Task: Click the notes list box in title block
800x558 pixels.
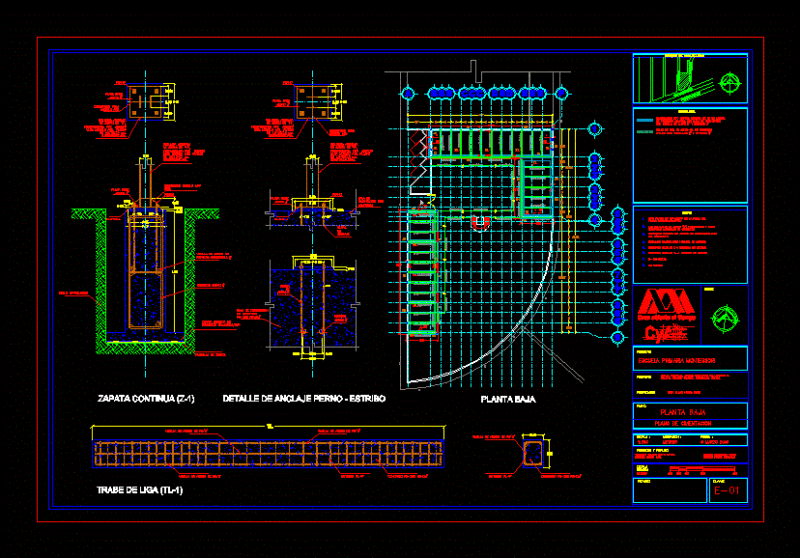Action: [690, 245]
